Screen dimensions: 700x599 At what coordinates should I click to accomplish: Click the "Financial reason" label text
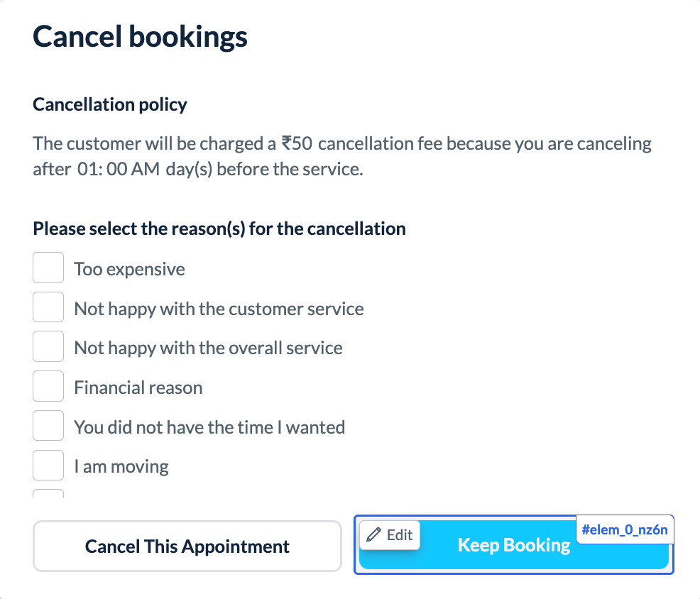coord(138,388)
